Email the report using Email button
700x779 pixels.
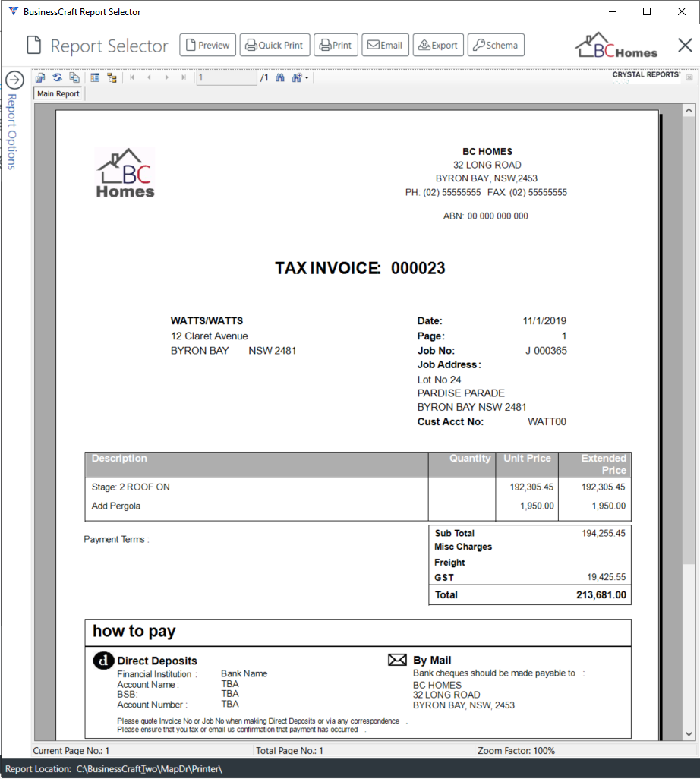coord(385,46)
